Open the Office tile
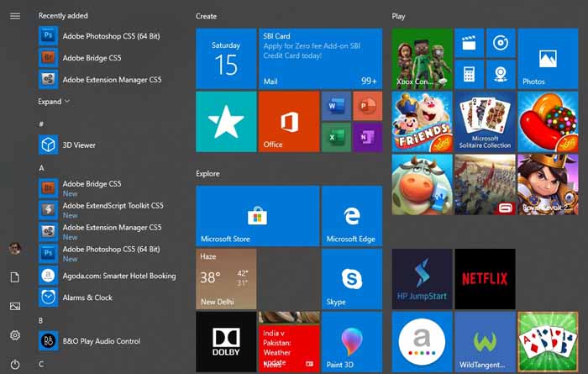The width and height of the screenshot is (588, 374). point(289,122)
